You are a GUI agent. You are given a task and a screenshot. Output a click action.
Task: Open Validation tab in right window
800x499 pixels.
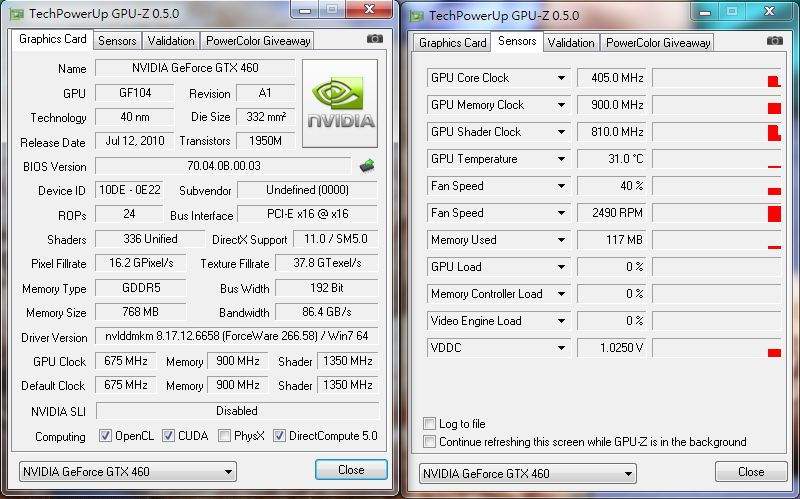click(x=571, y=43)
